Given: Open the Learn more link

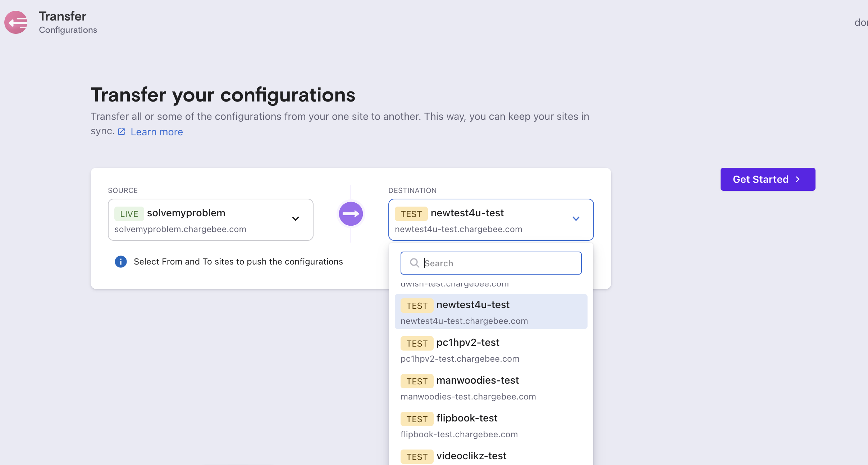Looking at the screenshot, I should coord(156,132).
